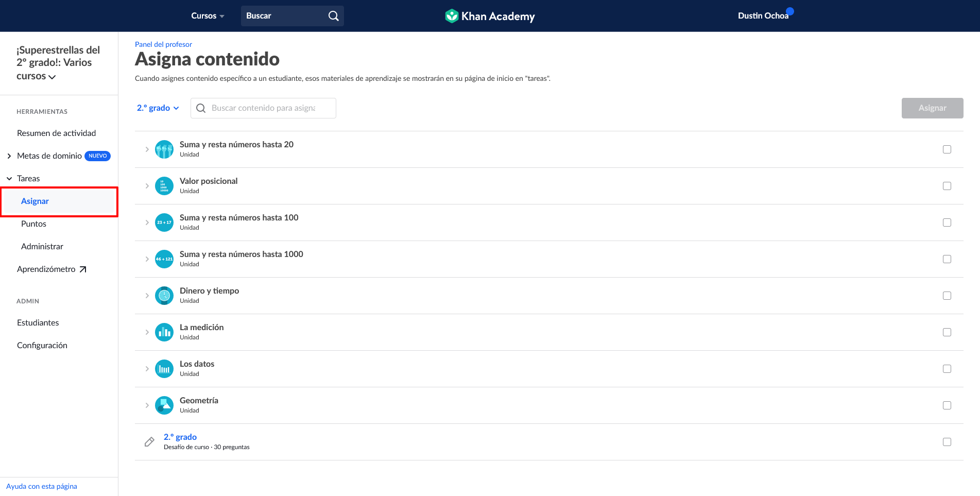Click the La medición title text
The width and height of the screenshot is (980, 496).
tap(201, 328)
